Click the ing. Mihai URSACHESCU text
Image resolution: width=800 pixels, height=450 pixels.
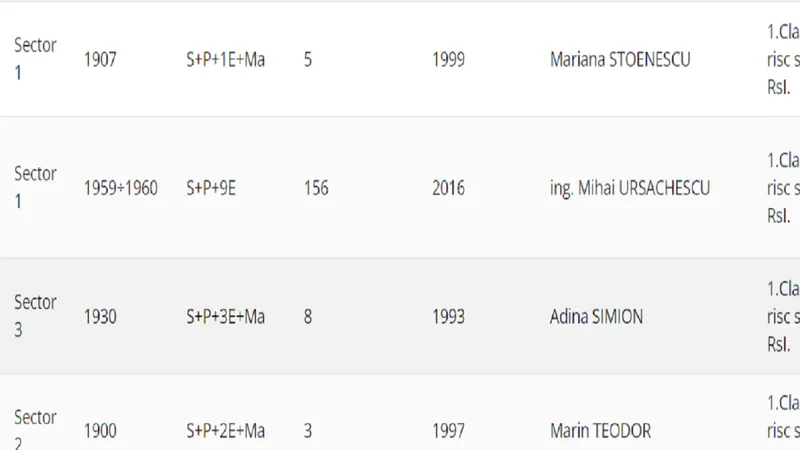click(630, 189)
